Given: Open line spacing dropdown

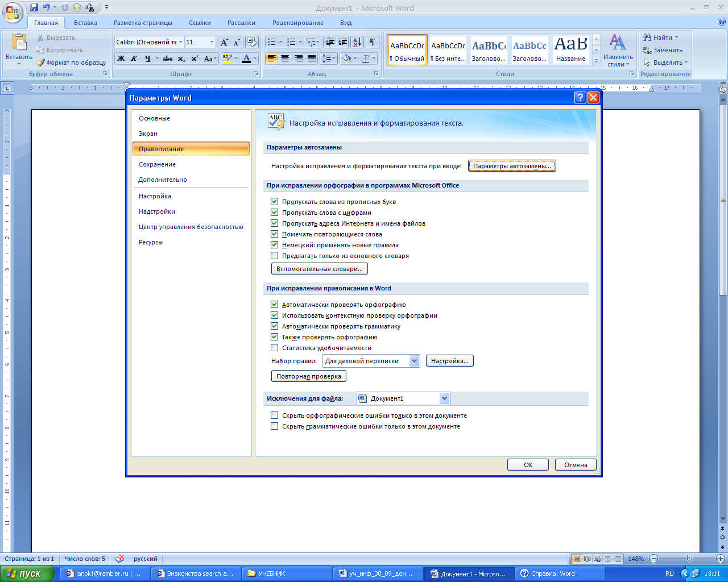Looking at the screenshot, I should coord(329,59).
